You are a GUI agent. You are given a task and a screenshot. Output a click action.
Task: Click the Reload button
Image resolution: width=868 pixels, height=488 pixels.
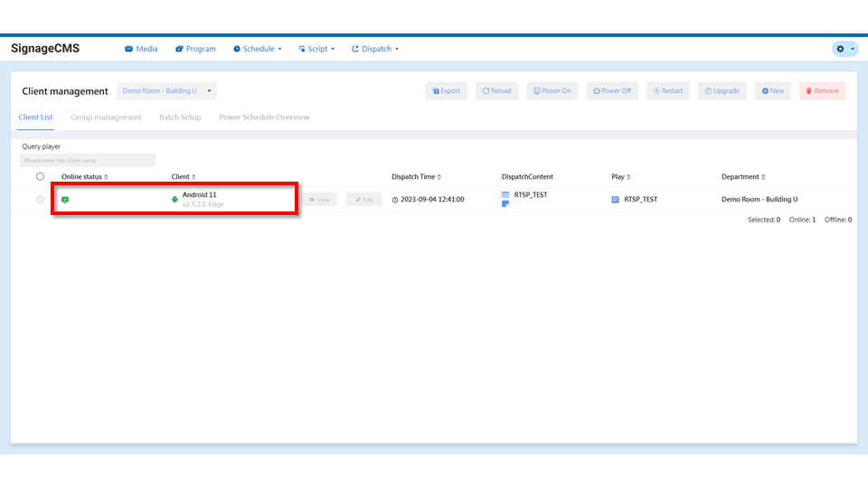[496, 91]
